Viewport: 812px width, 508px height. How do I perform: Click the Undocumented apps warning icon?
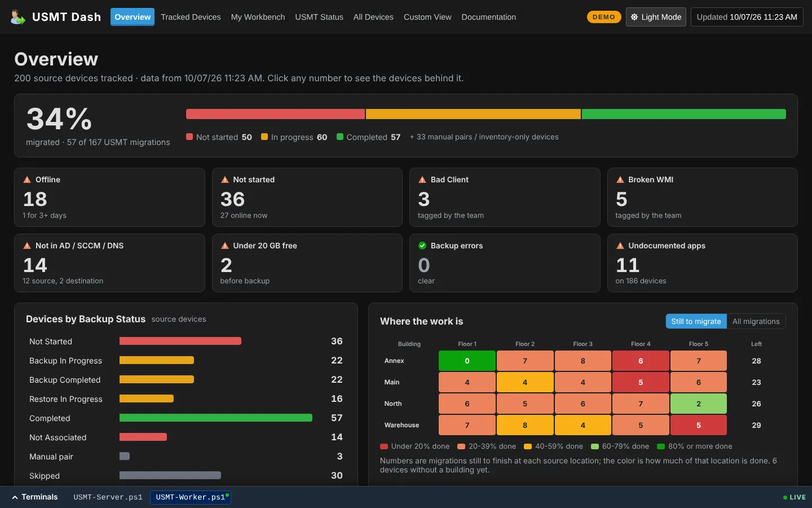point(620,246)
